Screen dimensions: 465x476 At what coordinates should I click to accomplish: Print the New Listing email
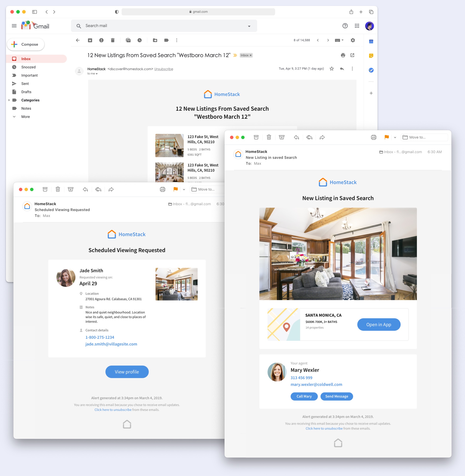pyautogui.click(x=373, y=137)
